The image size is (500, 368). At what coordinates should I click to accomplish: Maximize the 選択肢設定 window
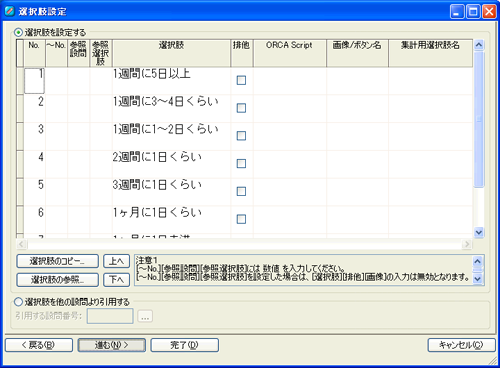(473, 12)
